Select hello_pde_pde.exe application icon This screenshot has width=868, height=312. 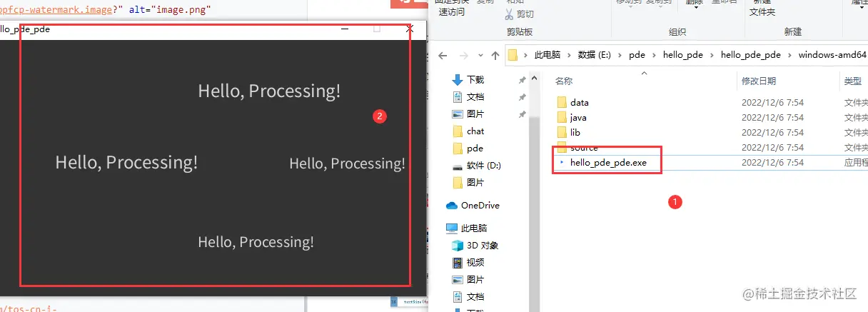click(562, 162)
